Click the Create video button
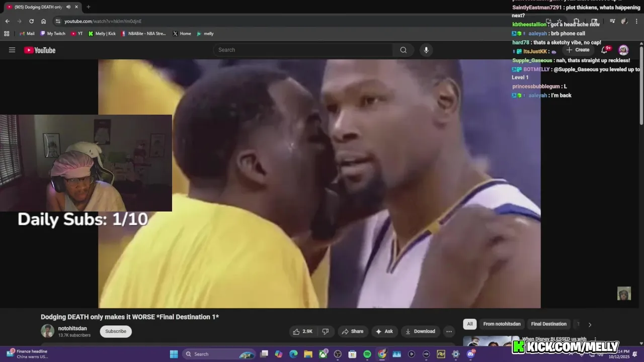This screenshot has height=362, width=644. pyautogui.click(x=578, y=50)
